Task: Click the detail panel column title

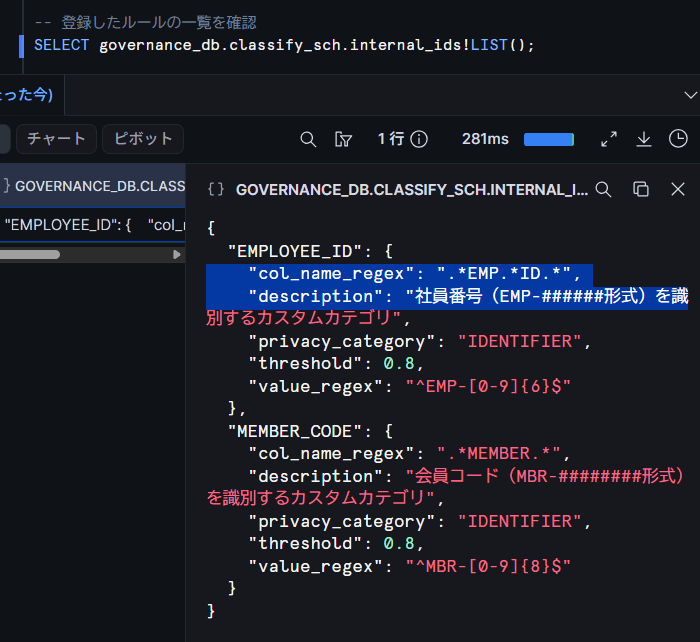Action: (x=412, y=190)
